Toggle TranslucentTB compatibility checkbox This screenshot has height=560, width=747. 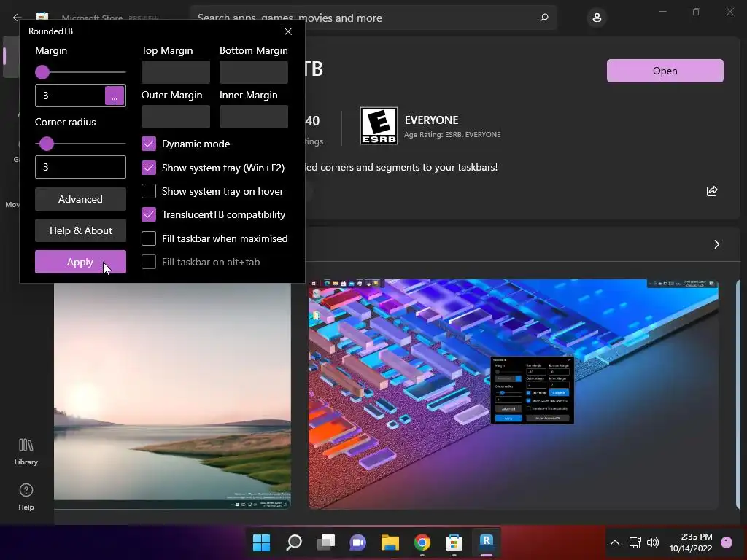[x=149, y=214]
